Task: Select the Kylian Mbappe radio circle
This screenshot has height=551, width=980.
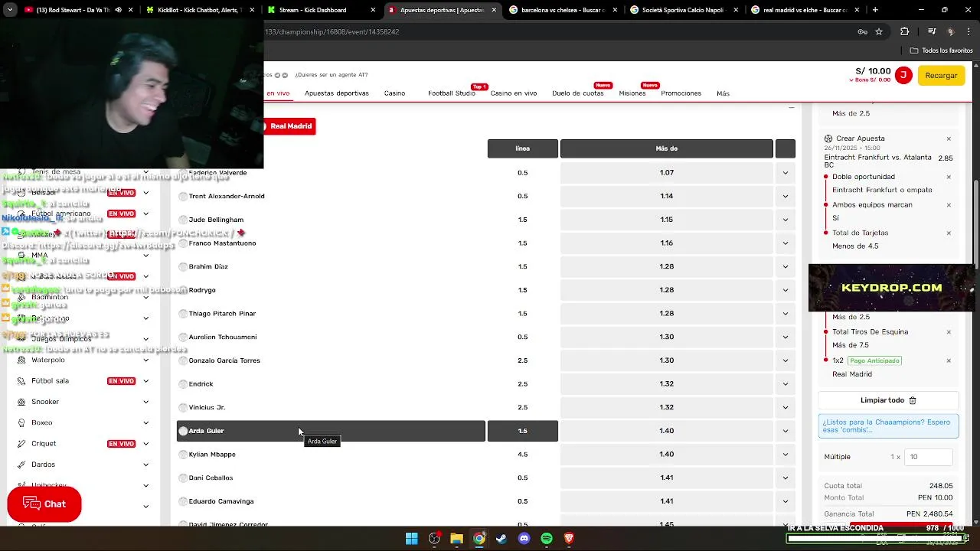Action: point(183,455)
